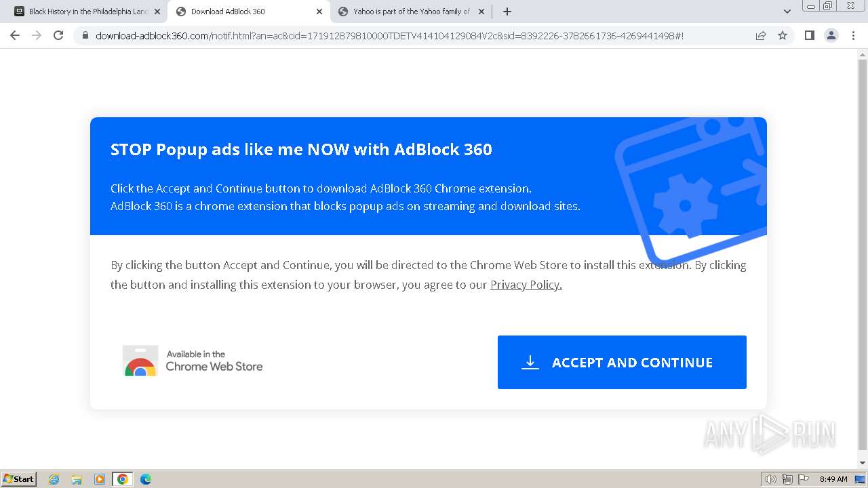This screenshot has height=488, width=868.
Task: Switch to the Yahoo tab
Action: [410, 12]
